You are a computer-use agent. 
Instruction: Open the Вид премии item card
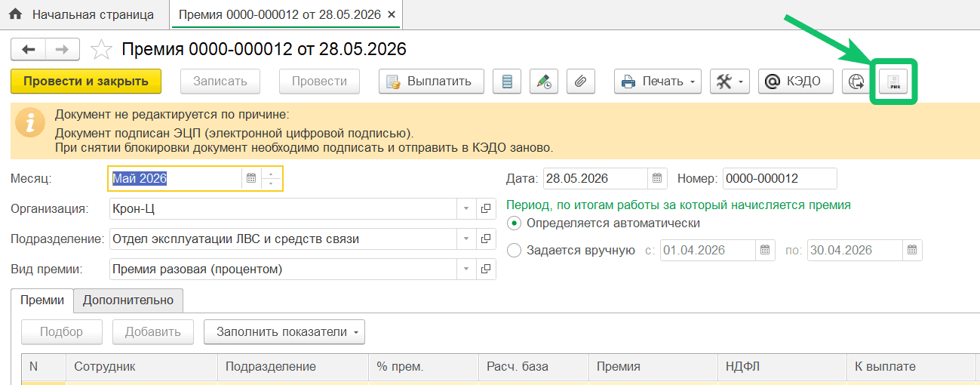486,269
